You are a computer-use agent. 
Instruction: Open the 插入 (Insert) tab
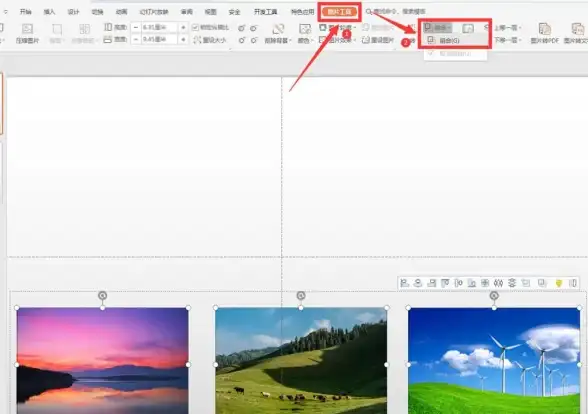[x=49, y=12]
